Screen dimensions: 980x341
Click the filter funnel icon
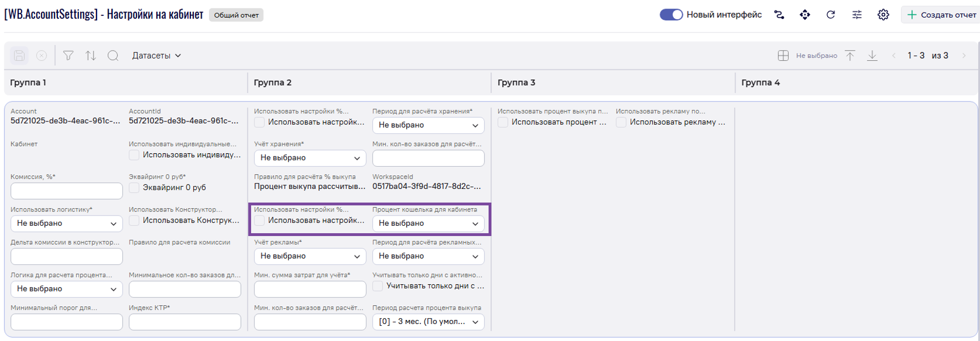pos(68,56)
